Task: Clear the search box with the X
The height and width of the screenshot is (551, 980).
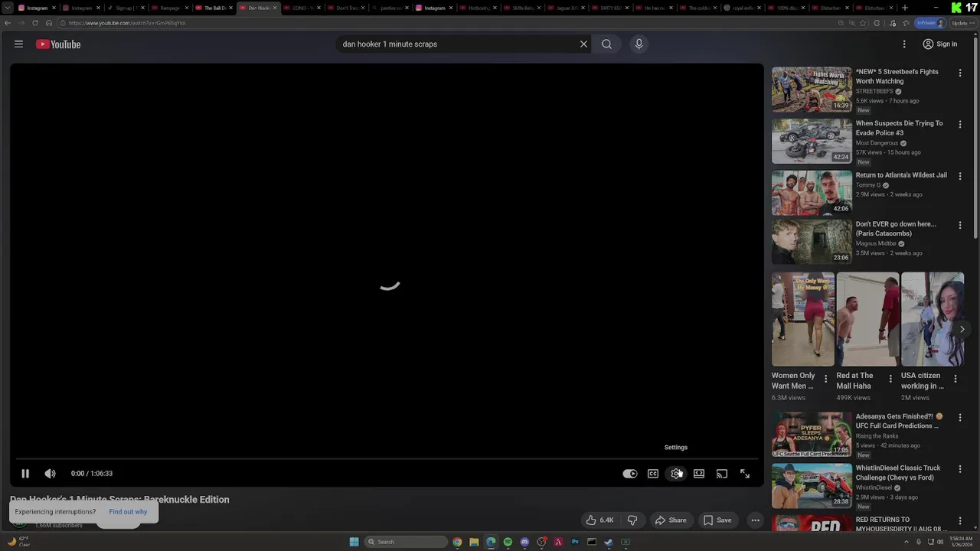Action: click(583, 44)
